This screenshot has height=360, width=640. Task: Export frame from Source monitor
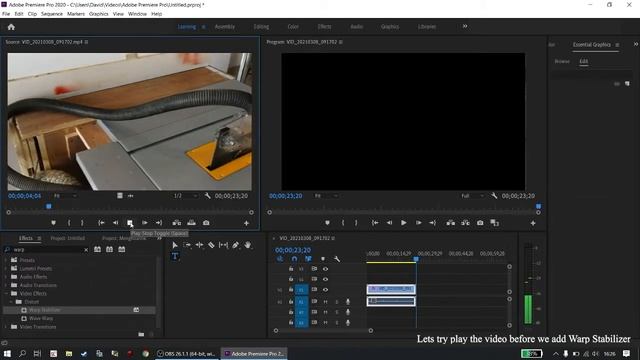tap(206, 223)
